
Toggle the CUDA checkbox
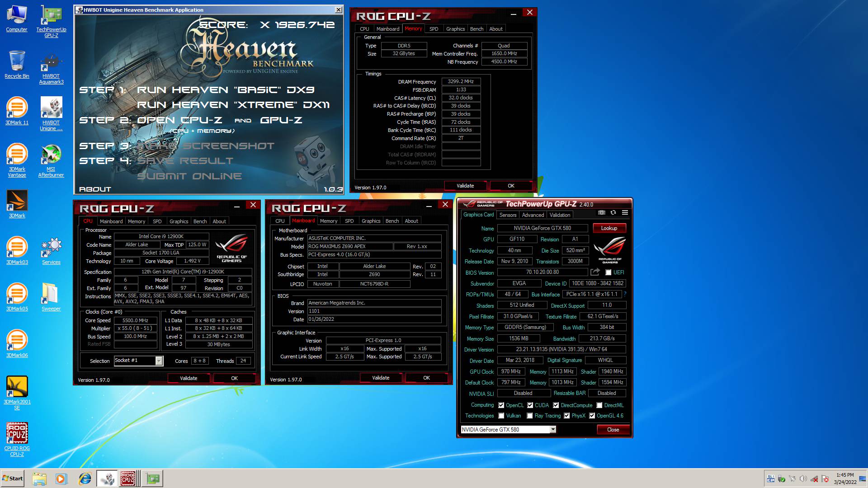tap(530, 405)
